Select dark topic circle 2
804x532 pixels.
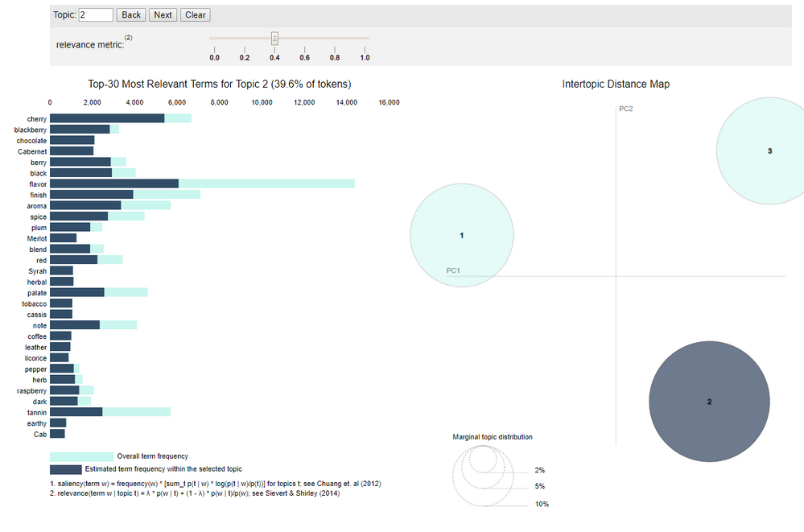click(x=709, y=402)
